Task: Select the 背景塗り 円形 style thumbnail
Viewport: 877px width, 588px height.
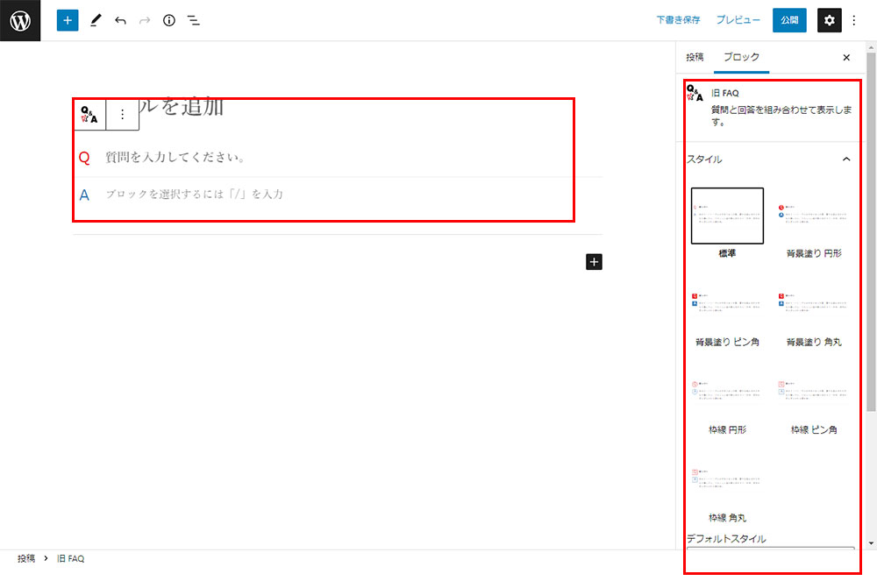Action: 813,216
